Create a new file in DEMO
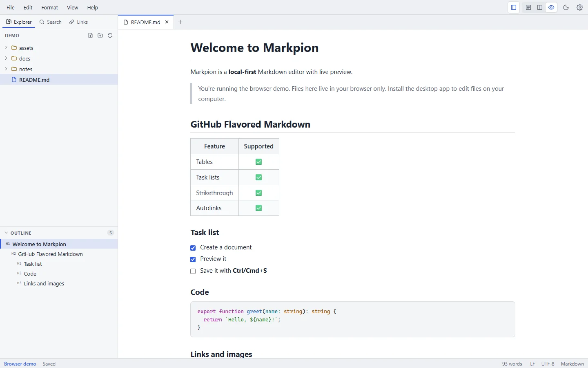This screenshot has height=368, width=588. pyautogui.click(x=91, y=36)
